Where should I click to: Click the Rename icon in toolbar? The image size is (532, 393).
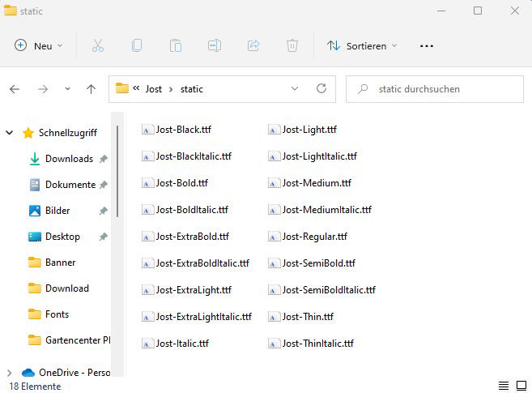pyautogui.click(x=215, y=46)
